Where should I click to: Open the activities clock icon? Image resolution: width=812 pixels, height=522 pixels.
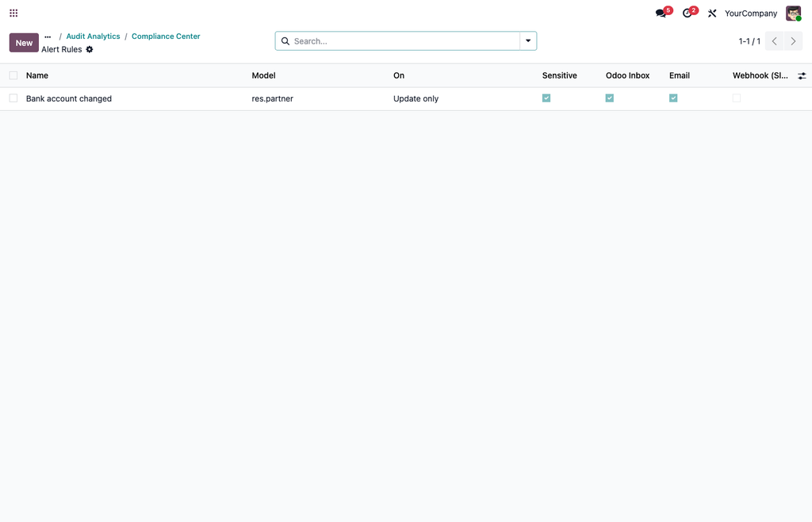[688, 13]
